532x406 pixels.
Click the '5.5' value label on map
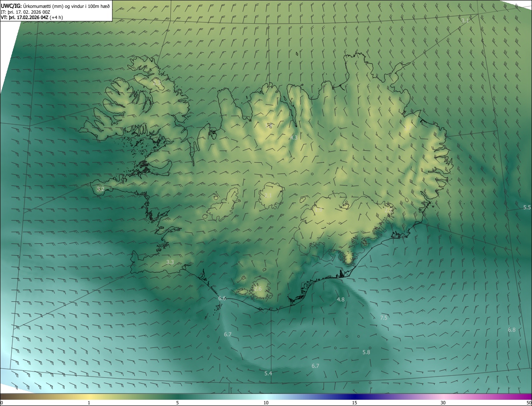527,207
